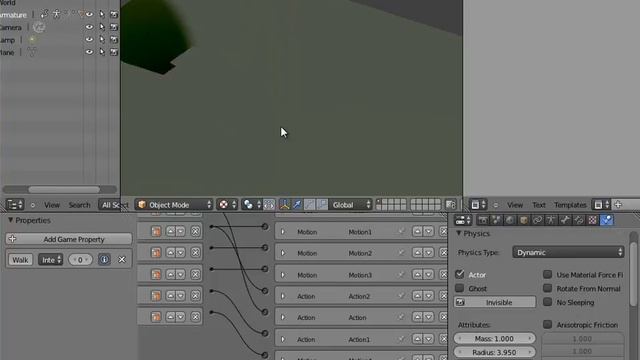Click the Plane mesh data icon in outliner
This screenshot has width=640, height=360.
[x=32, y=52]
